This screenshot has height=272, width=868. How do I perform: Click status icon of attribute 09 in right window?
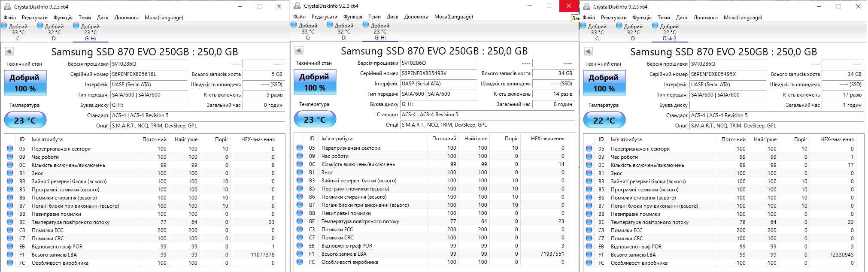pyautogui.click(x=589, y=157)
